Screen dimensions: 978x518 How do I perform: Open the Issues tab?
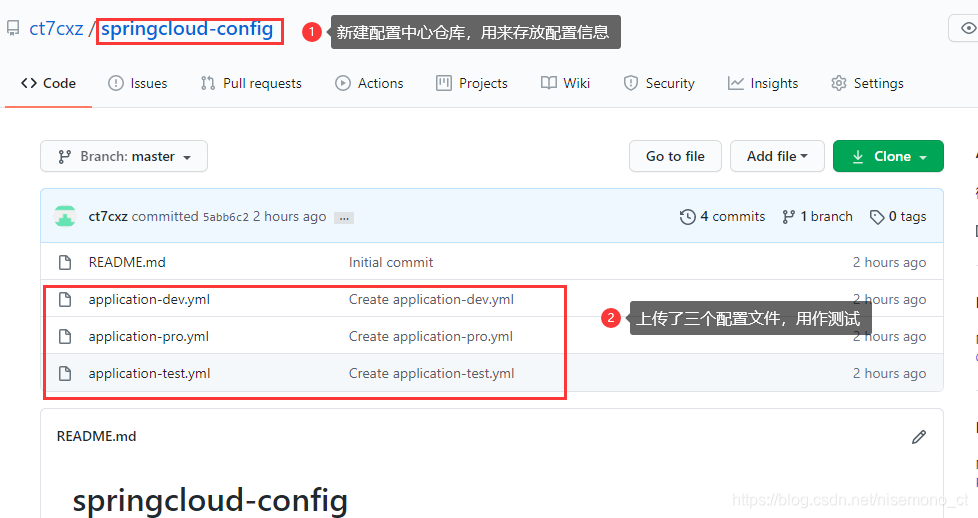137,83
